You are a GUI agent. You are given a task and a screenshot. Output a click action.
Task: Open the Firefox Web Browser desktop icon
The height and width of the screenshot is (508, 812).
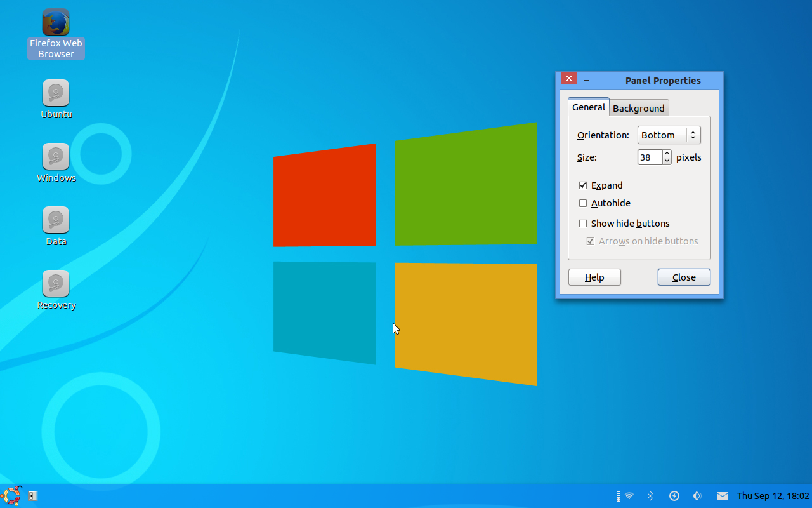[56, 34]
